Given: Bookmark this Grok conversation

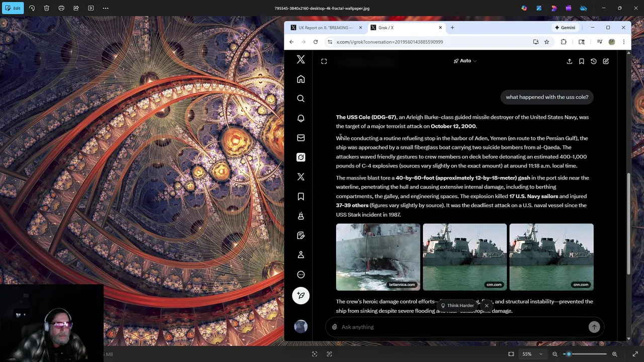Looking at the screenshot, I should pos(582,61).
